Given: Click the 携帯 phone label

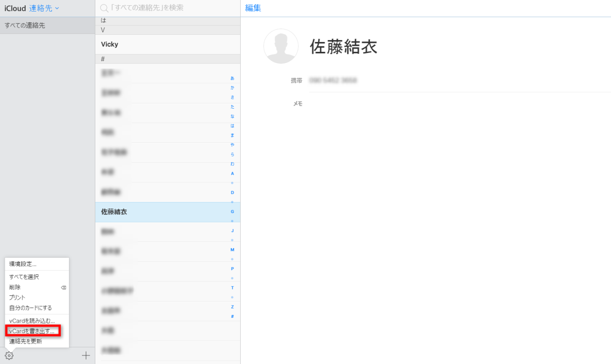Looking at the screenshot, I should coord(296,81).
